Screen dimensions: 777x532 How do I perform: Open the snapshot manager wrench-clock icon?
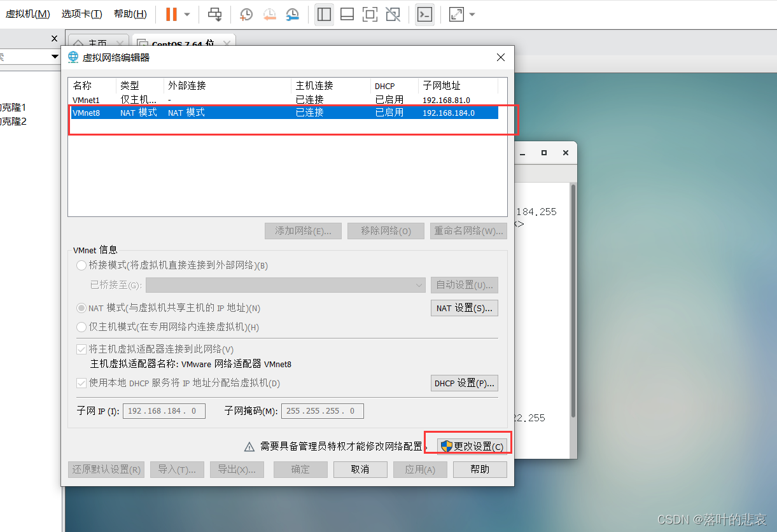pyautogui.click(x=293, y=14)
